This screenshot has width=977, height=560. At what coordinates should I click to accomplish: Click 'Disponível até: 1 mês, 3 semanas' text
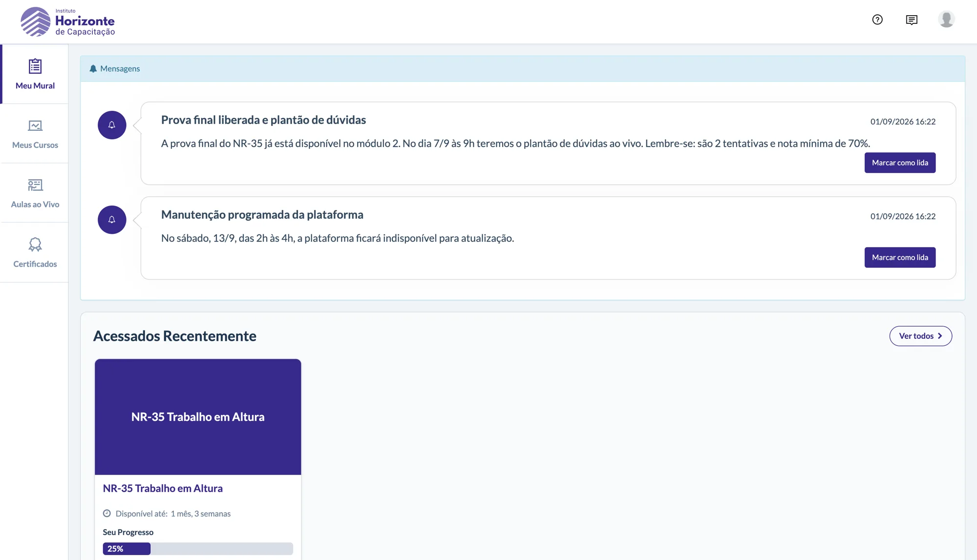[173, 514]
